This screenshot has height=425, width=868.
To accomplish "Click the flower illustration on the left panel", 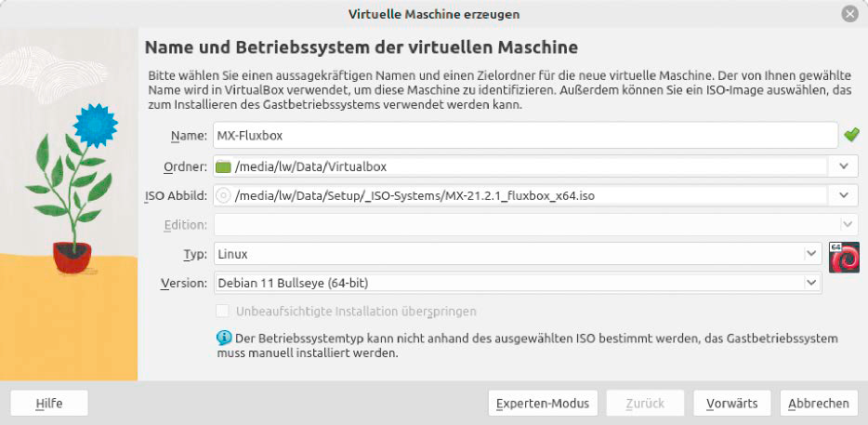I will pos(72,187).
